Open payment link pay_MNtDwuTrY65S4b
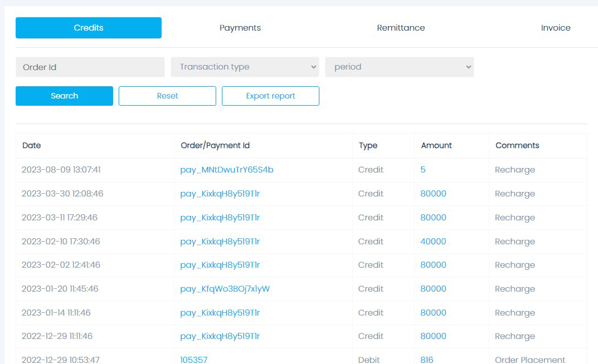This screenshot has height=364, width=598. [227, 170]
